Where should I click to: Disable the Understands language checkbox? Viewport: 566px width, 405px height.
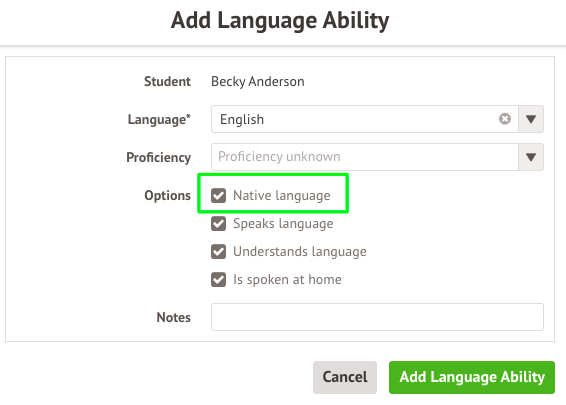click(218, 252)
